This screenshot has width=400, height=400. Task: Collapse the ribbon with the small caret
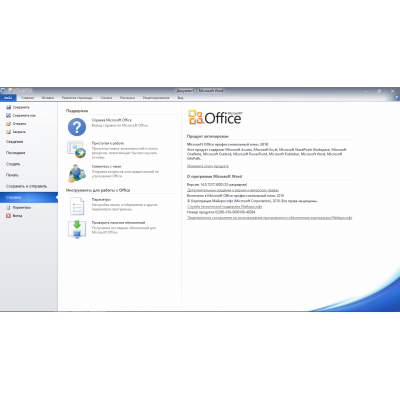point(391,98)
